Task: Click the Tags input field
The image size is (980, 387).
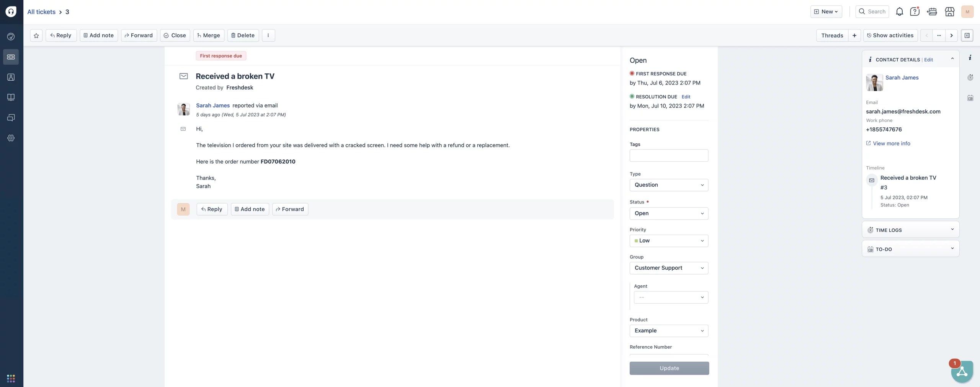Action: [x=668, y=156]
